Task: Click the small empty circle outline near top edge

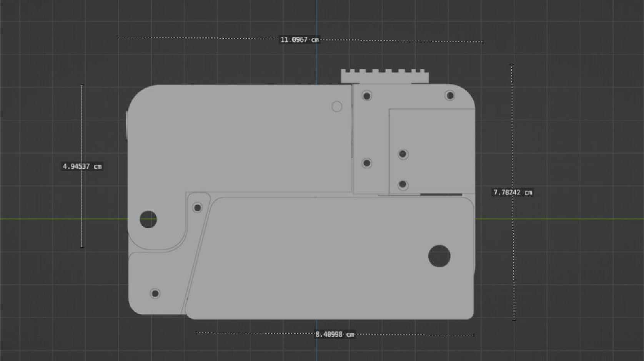Action: 337,106
